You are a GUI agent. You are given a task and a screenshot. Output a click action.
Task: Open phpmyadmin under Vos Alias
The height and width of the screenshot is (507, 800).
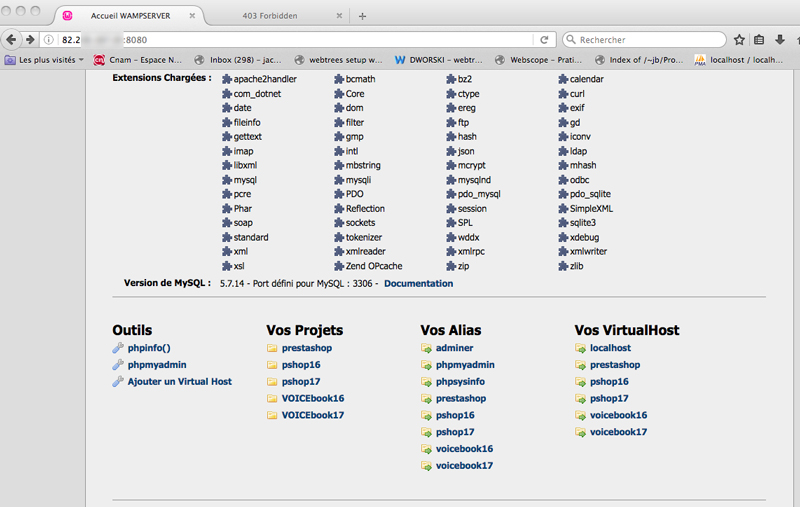tap(465, 365)
